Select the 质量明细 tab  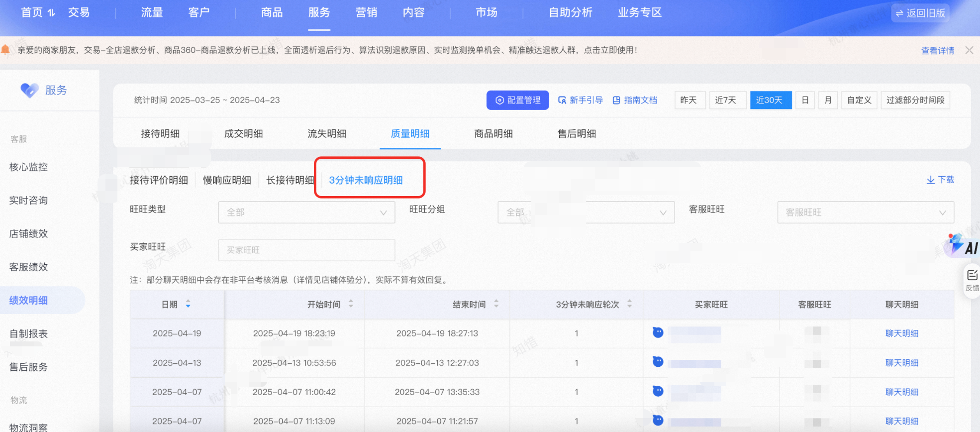(410, 133)
